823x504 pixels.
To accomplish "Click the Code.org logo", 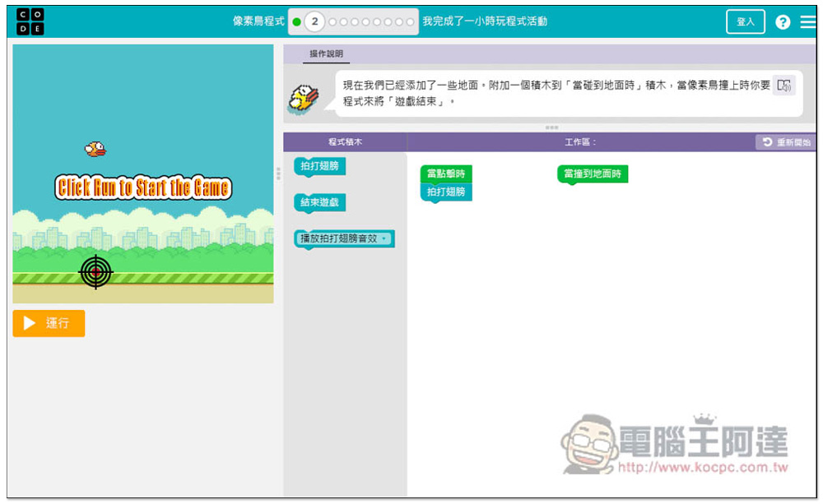I will tap(30, 21).
